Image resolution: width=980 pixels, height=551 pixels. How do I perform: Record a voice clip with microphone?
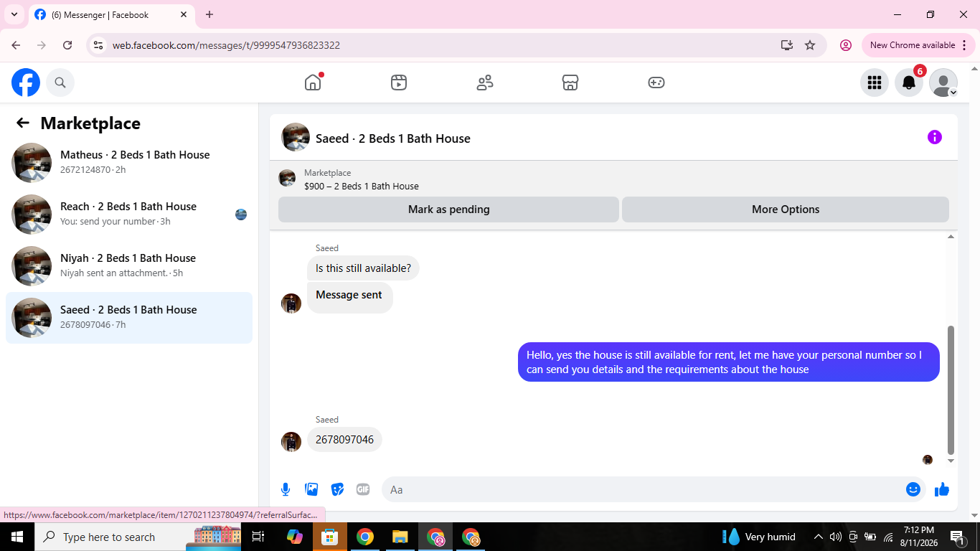click(286, 489)
